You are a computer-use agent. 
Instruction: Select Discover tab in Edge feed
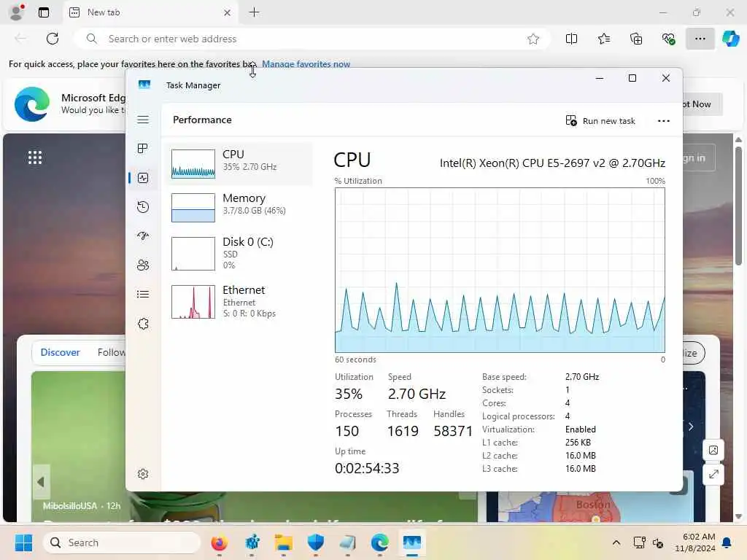click(60, 352)
